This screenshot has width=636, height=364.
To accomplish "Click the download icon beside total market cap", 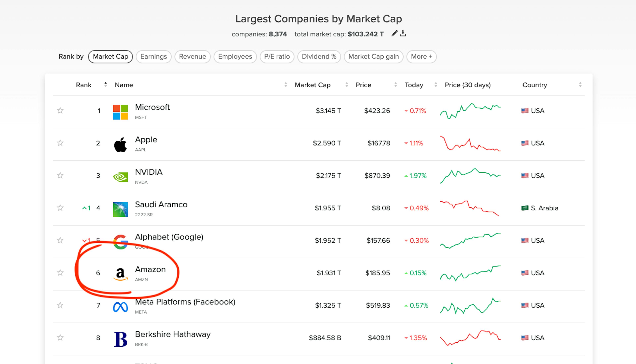I will [x=403, y=34].
